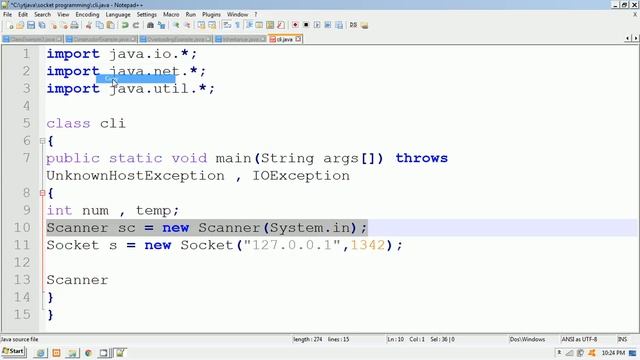Zoom in using the toolbar zoom-in icon
Image resolution: width=640 pixels, height=360 pixels.
tap(176, 25)
